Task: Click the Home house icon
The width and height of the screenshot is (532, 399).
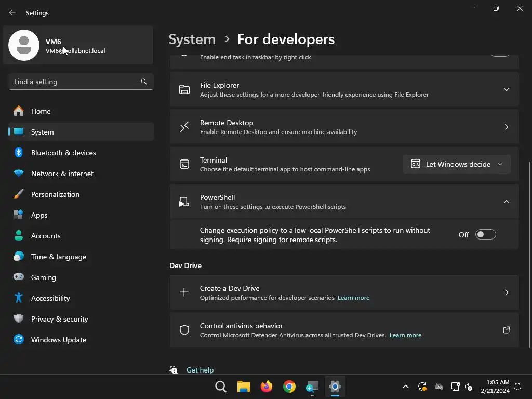Action: point(19,111)
